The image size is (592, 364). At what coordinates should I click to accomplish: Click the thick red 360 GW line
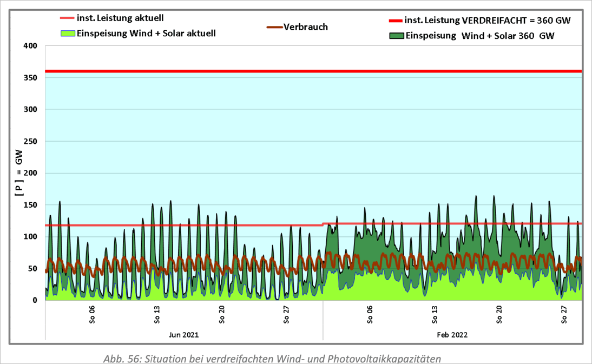[313, 71]
